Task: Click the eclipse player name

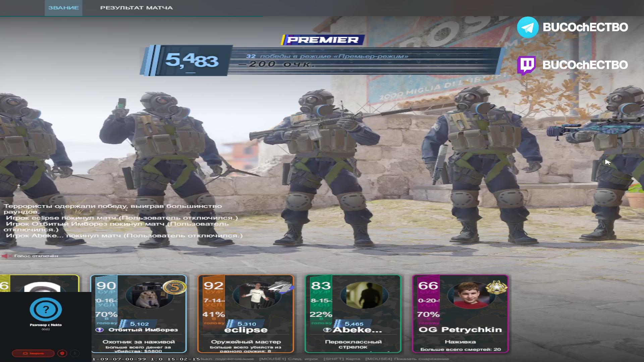Action: (x=246, y=330)
